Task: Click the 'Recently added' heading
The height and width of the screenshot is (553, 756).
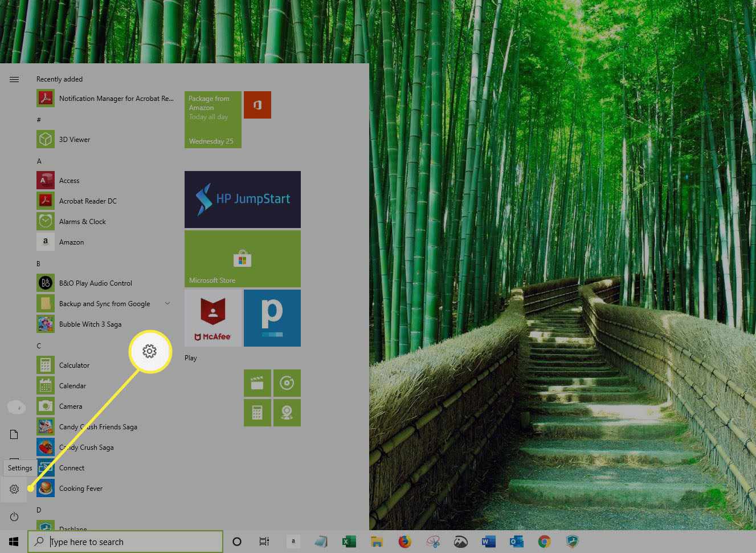Action: [59, 79]
